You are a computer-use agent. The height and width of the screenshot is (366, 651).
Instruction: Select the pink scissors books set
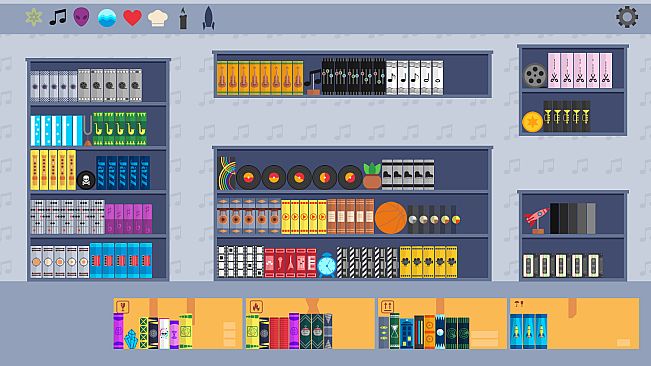(x=580, y=70)
